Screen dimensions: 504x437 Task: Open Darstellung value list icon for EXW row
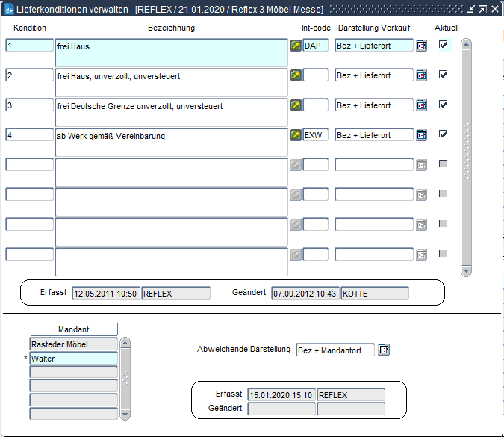421,135
